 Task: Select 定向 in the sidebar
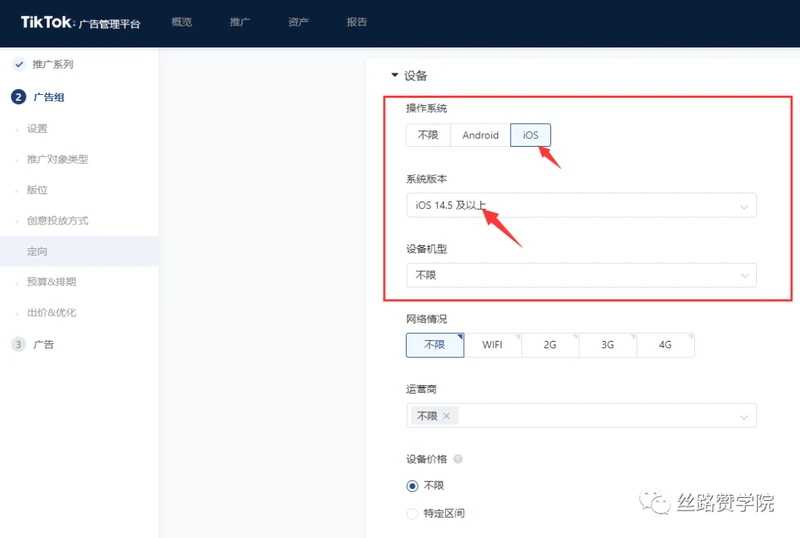(79, 251)
